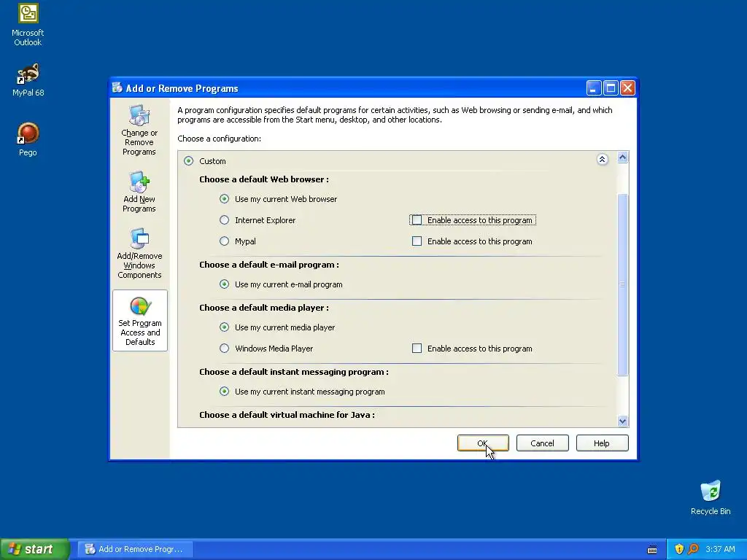Screen dimensions: 747x560
Task: Click the keyboard icon on the taskbar
Action: 652,550
